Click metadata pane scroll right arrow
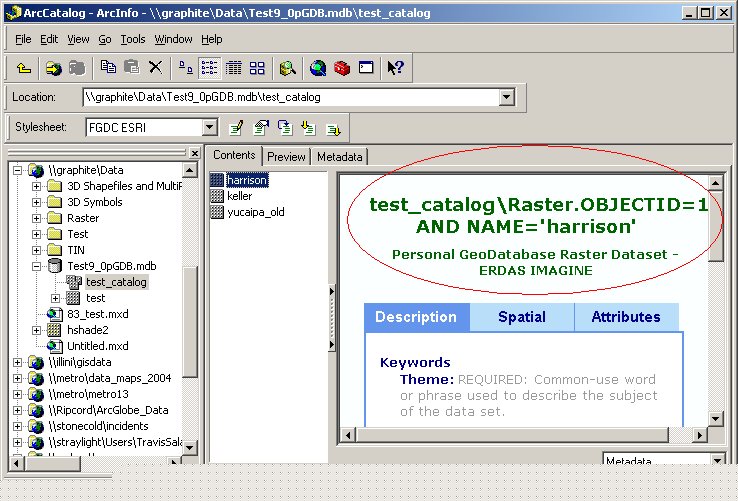 [x=699, y=435]
